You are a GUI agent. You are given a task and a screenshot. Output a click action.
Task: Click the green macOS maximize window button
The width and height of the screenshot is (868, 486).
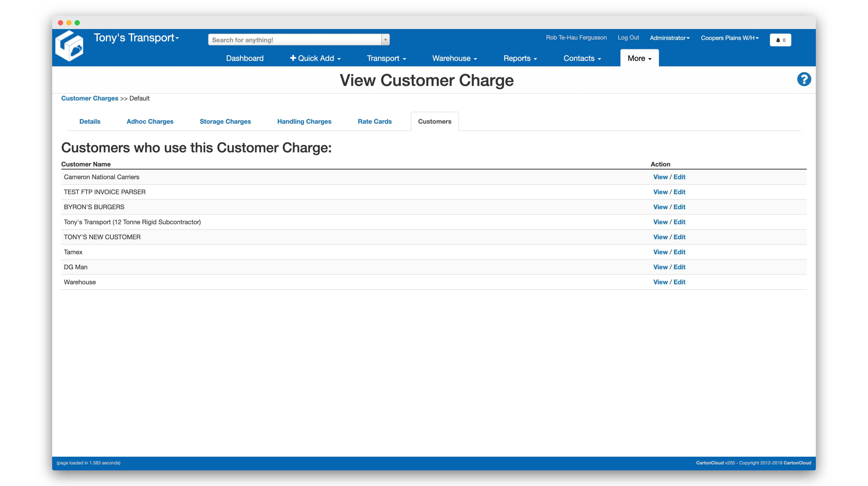coord(77,23)
